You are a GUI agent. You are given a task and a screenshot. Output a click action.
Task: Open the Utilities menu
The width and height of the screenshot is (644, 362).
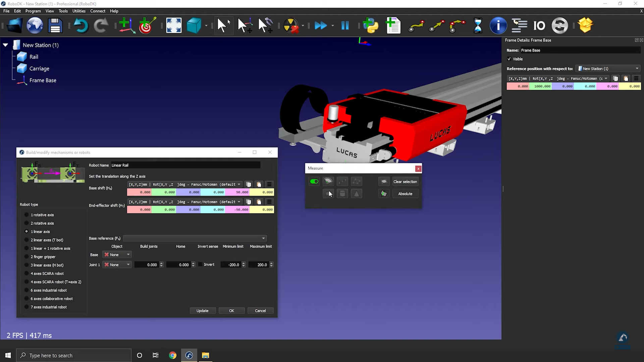point(78,11)
